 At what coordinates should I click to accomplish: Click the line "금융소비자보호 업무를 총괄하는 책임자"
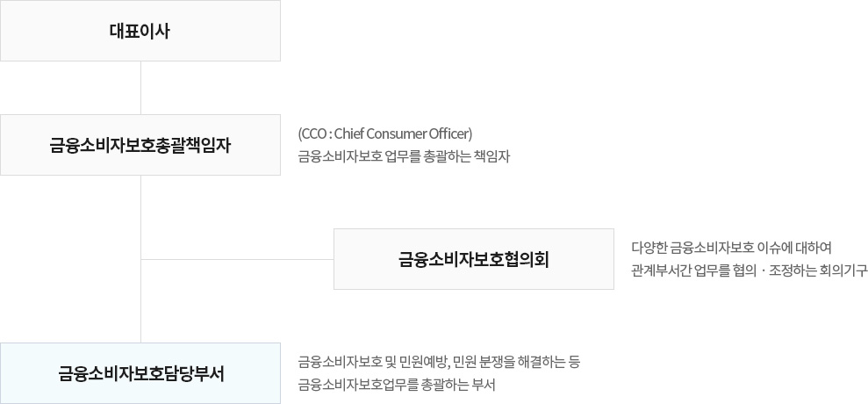pyautogui.click(x=404, y=157)
